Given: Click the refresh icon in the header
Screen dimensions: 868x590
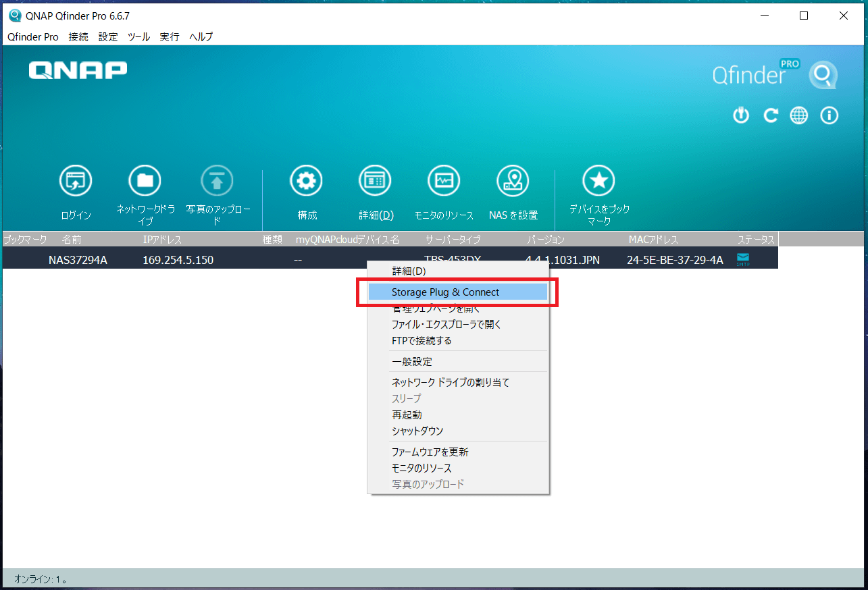Looking at the screenshot, I should pyautogui.click(x=771, y=115).
